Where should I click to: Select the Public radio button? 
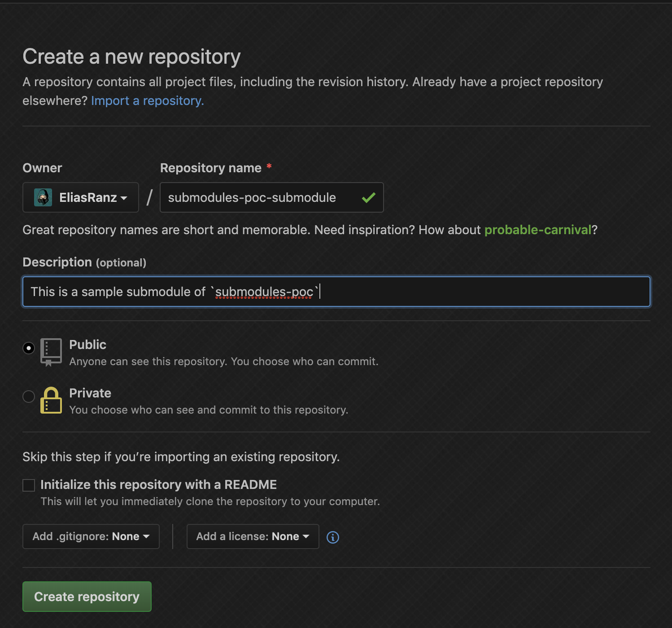pos(29,348)
